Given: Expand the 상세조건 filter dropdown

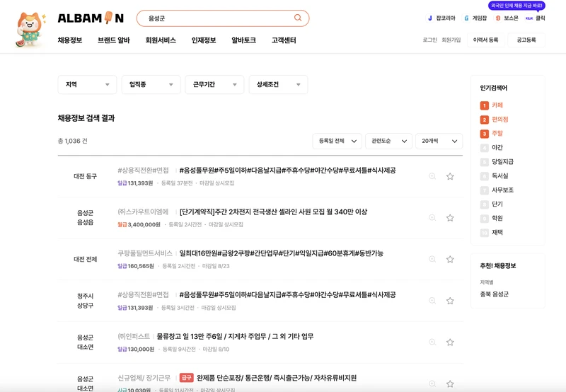Looking at the screenshot, I should (278, 84).
